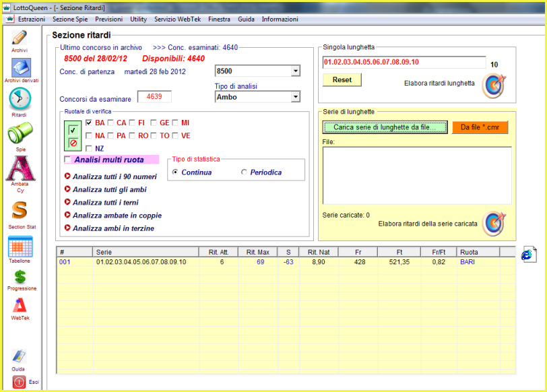The height and width of the screenshot is (392, 547).
Task: Click the red deselect-all-wheels icon
Action: (x=73, y=143)
